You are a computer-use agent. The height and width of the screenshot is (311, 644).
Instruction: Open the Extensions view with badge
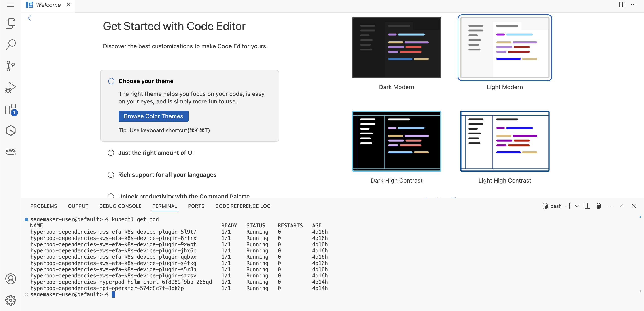tap(11, 109)
